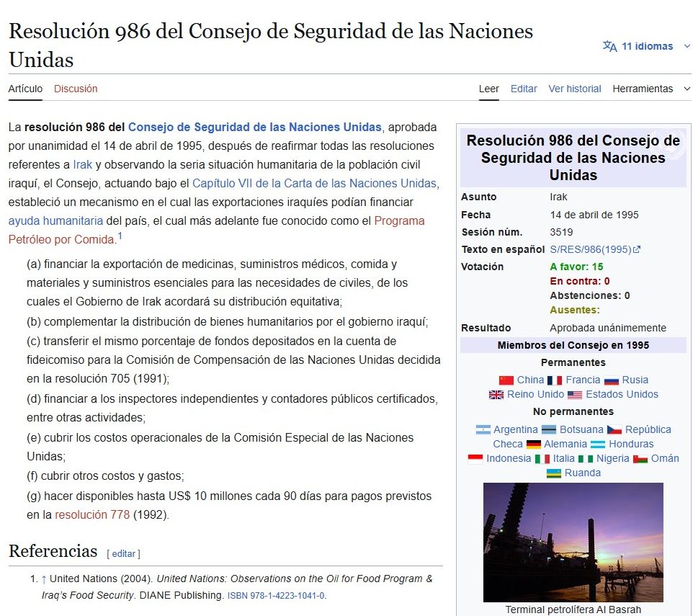
Task: Click the Ruanda flag icon
Action: 554,473
